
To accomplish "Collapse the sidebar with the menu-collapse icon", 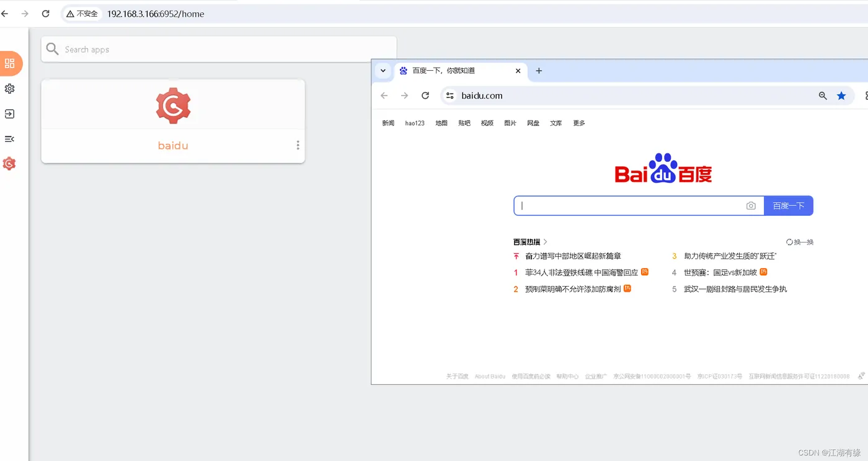I will [9, 139].
